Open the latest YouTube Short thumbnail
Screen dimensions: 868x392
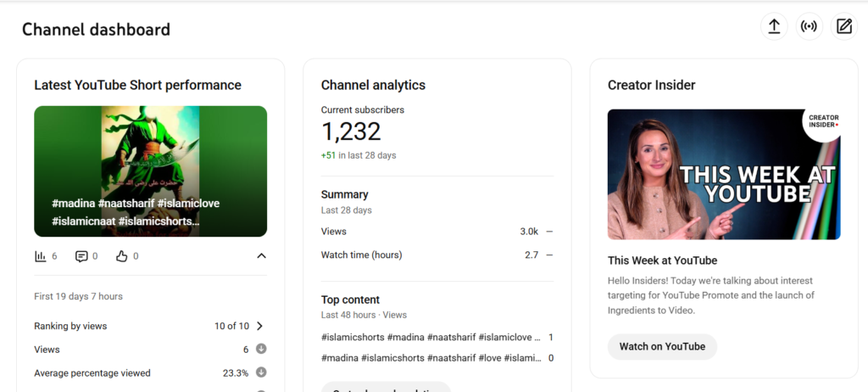pos(150,171)
